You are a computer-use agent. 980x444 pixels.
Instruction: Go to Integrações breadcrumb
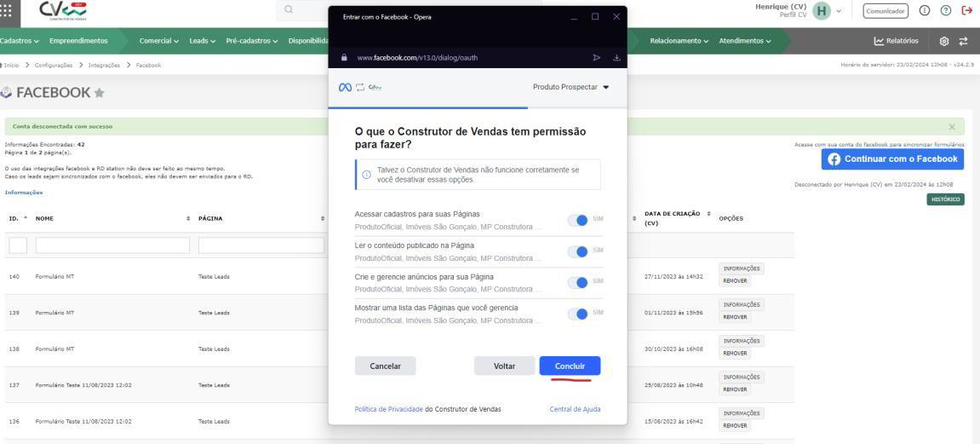(104, 65)
